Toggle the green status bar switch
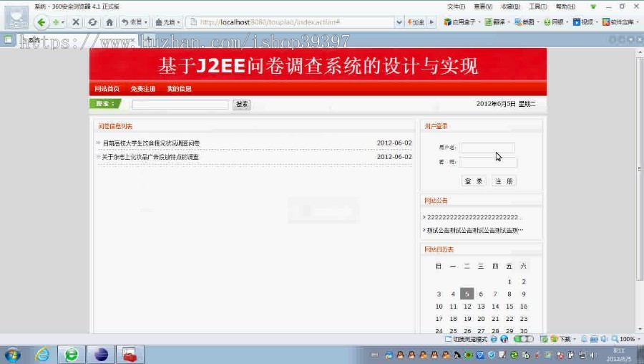644x364 pixels. [523, 339]
